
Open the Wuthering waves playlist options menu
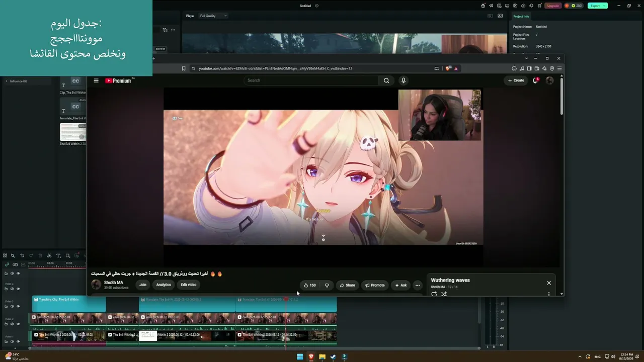coord(549,294)
